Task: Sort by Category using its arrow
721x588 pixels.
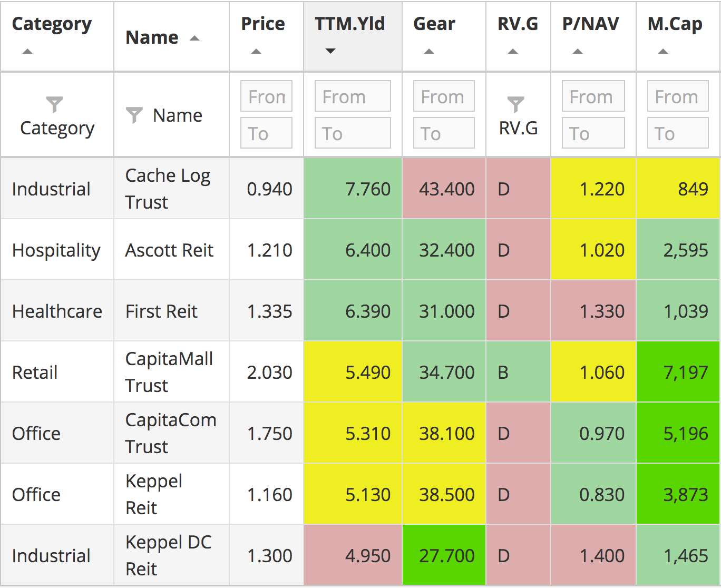Action: 27,52
